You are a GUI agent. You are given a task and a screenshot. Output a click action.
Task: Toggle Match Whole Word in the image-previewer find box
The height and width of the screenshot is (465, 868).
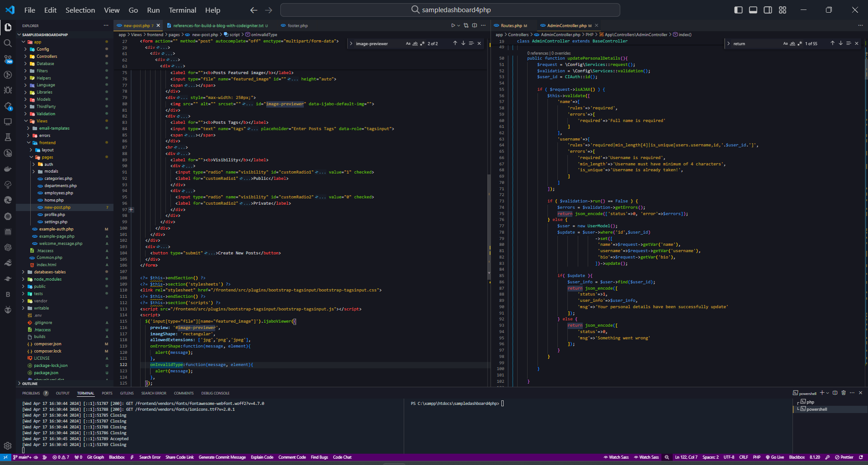415,43
